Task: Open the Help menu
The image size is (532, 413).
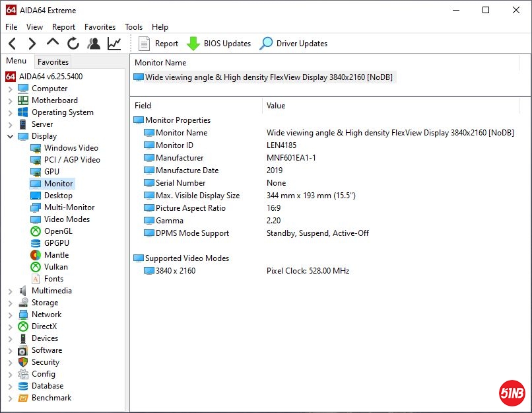Action: pos(160,27)
